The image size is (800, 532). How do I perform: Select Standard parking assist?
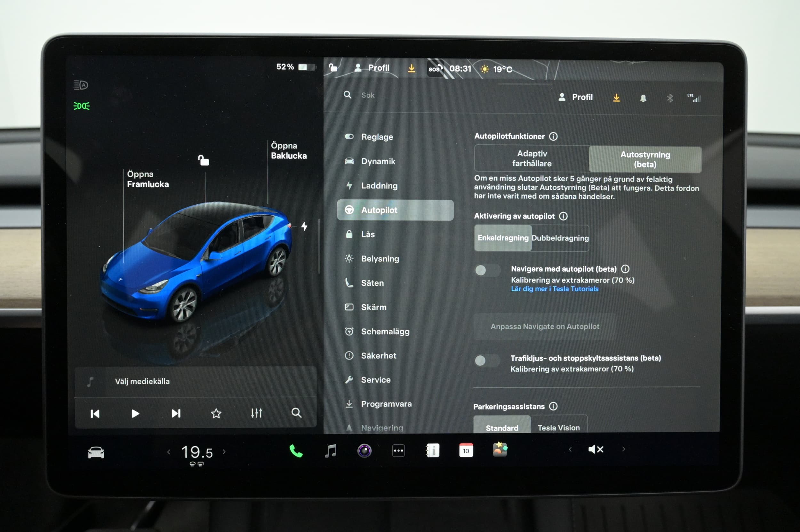coord(502,425)
